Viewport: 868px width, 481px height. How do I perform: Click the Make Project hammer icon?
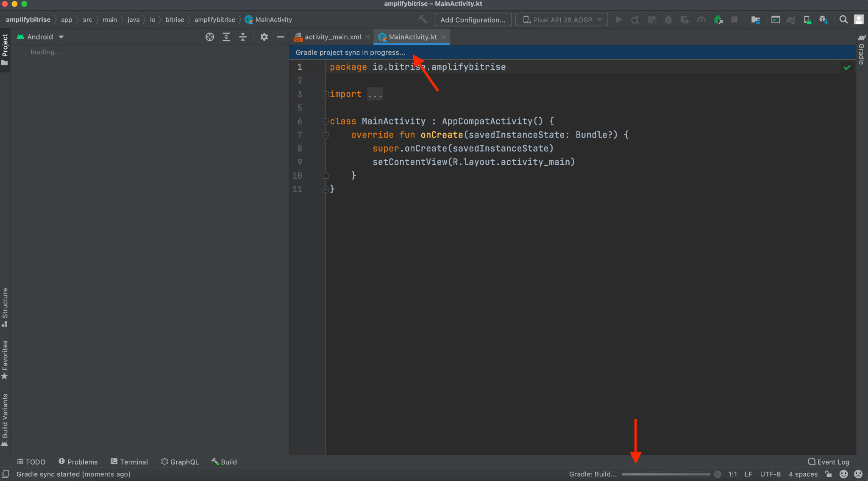423,19
